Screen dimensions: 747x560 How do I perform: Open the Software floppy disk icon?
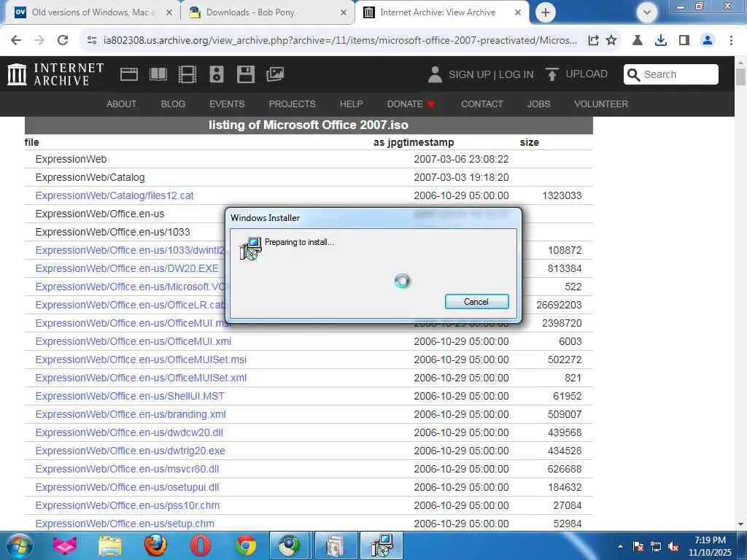click(246, 74)
